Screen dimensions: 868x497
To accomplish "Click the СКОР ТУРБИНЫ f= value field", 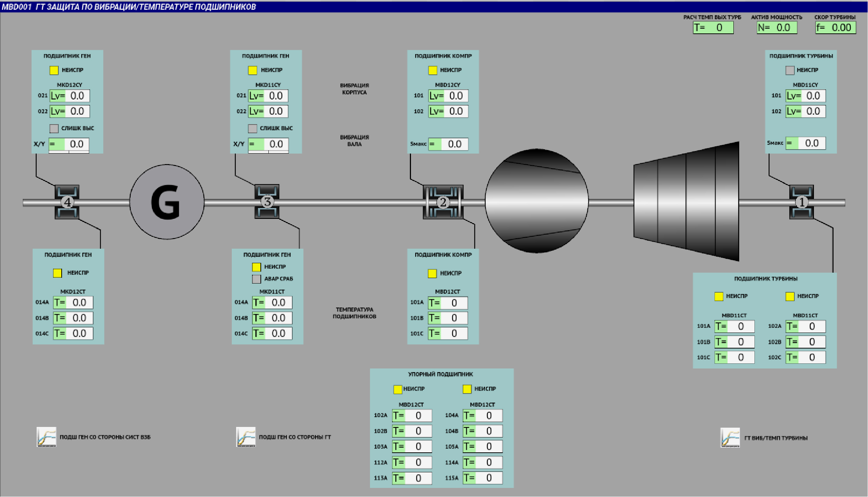I will (836, 28).
